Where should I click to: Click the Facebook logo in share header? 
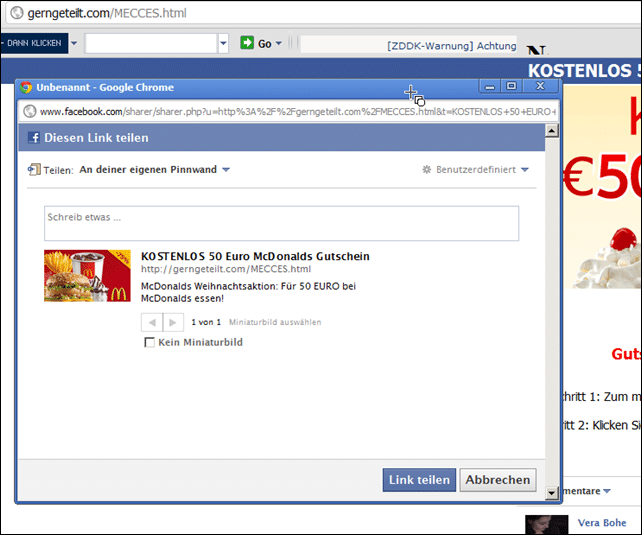click(34, 138)
